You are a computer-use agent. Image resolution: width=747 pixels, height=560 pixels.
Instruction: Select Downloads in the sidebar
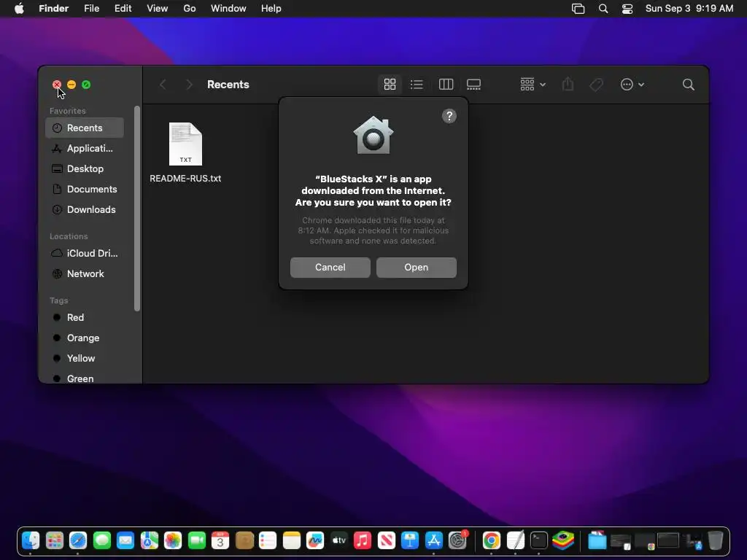point(85,209)
